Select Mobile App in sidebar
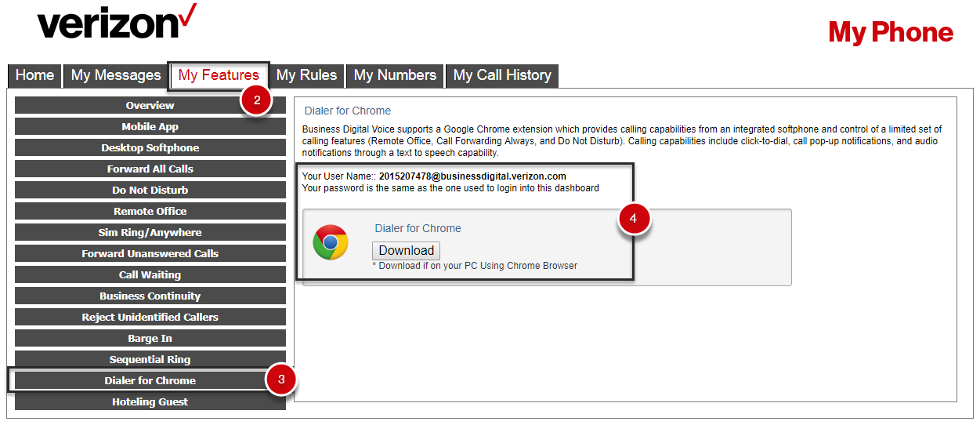Image resolution: width=980 pixels, height=425 pixels. (150, 126)
